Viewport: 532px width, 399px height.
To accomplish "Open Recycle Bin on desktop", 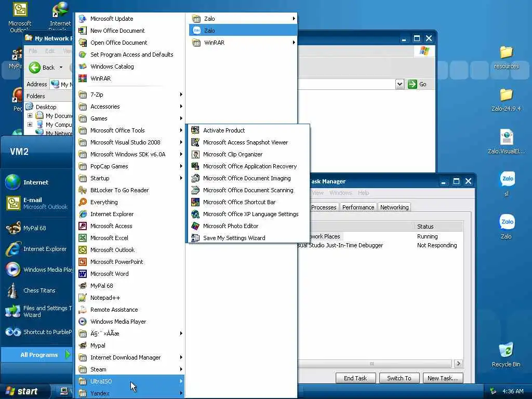I will tap(506, 354).
